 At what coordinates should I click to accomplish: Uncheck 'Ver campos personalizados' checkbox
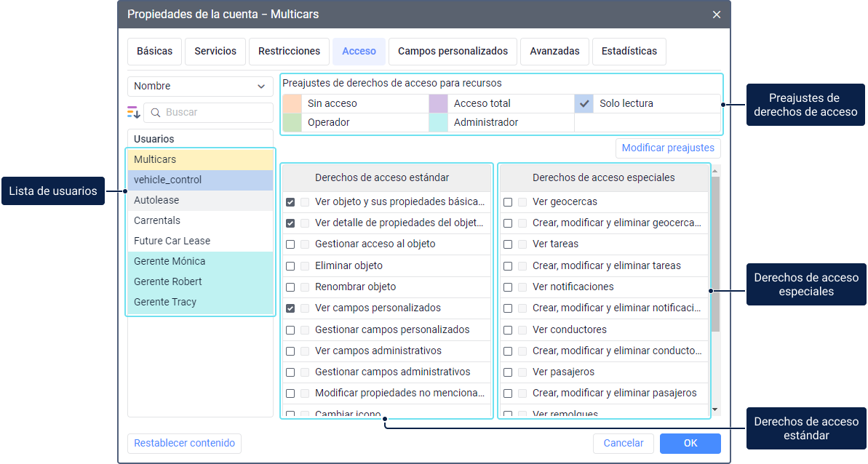(290, 308)
